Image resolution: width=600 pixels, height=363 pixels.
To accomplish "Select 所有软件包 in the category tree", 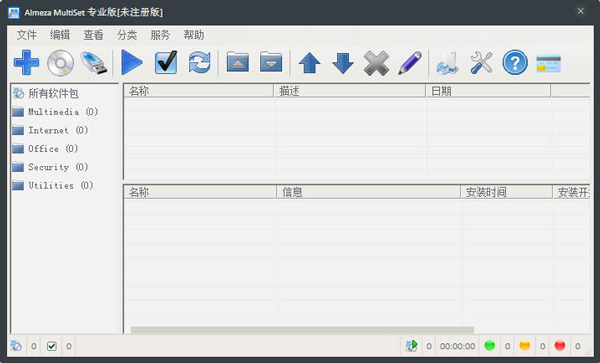I will (53, 93).
